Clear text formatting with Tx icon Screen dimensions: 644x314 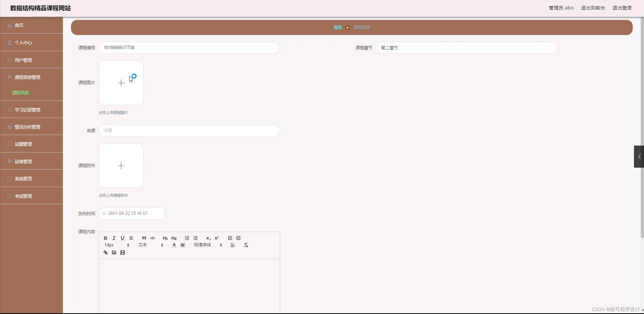click(x=246, y=245)
